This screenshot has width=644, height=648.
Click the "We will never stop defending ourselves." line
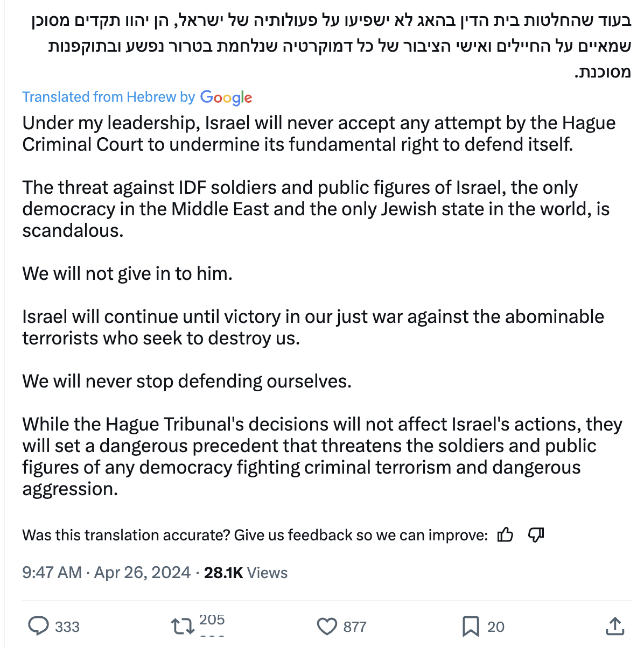click(x=187, y=381)
